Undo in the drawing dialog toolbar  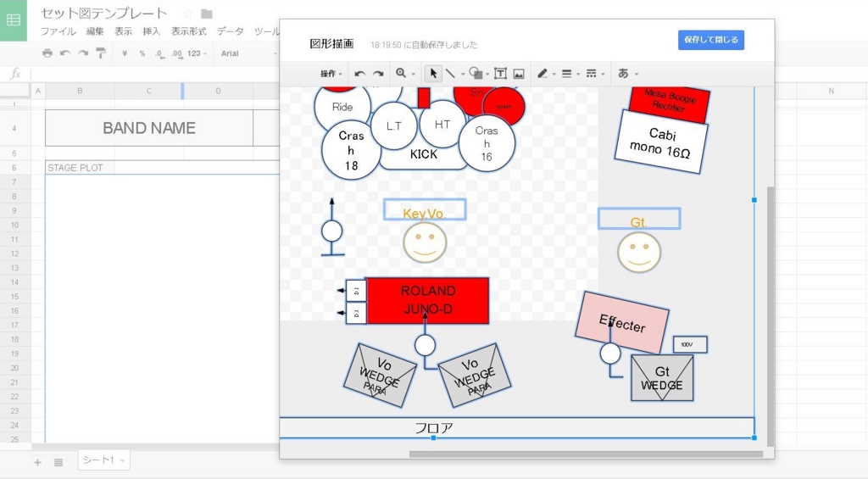click(x=359, y=74)
